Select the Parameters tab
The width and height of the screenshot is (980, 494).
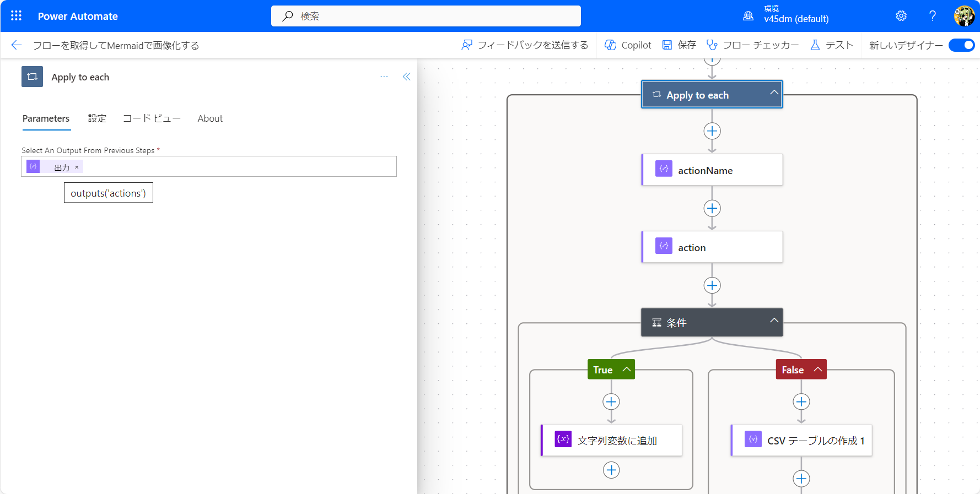[46, 118]
